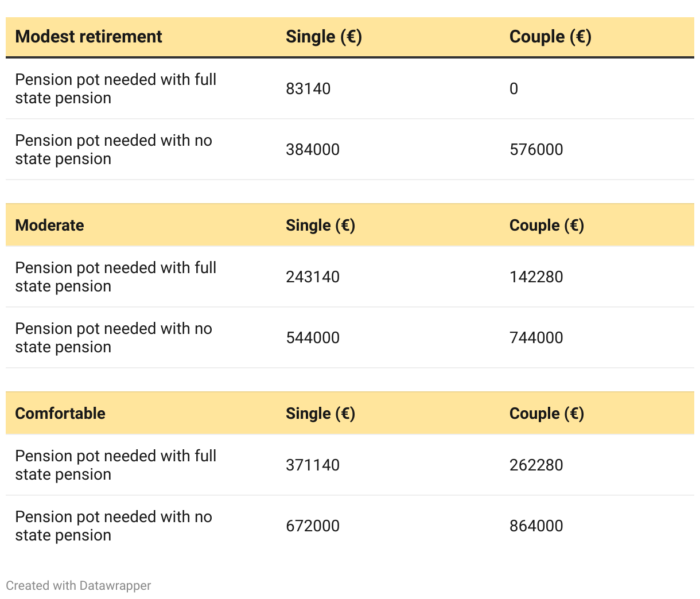
Task: Select the 371140 cell in Comfortable section
Action: (313, 465)
